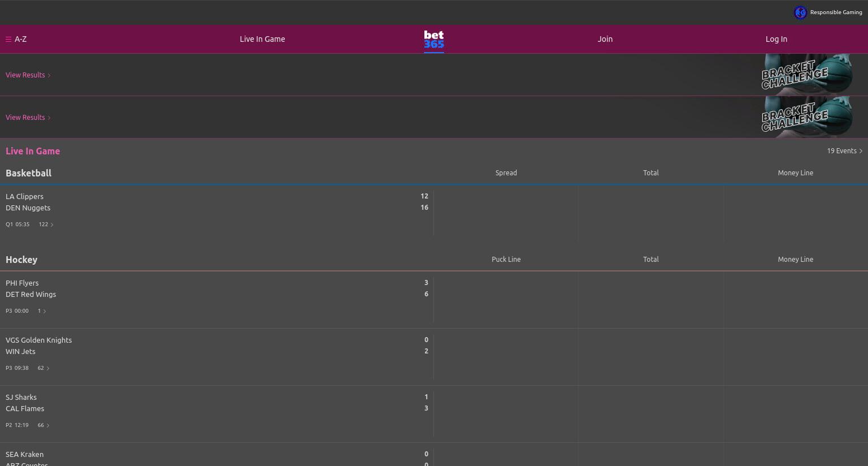Open the DET Red Wings team row
The height and width of the screenshot is (466, 868).
(x=31, y=294)
